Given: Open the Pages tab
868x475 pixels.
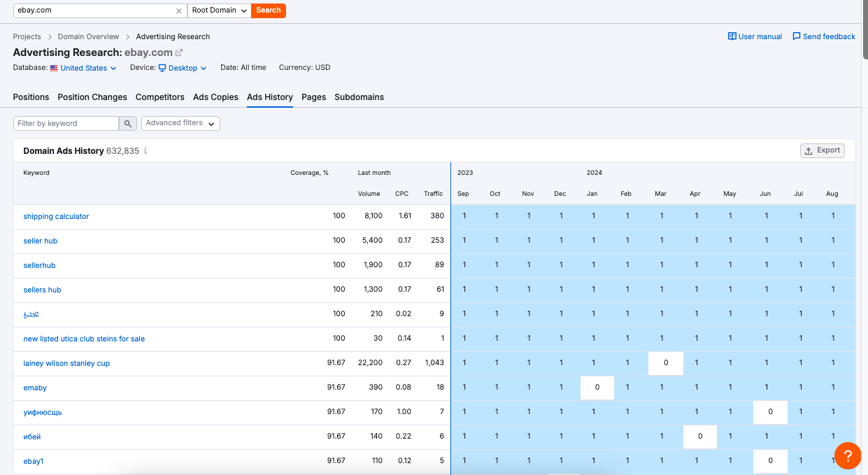Looking at the screenshot, I should tap(314, 97).
